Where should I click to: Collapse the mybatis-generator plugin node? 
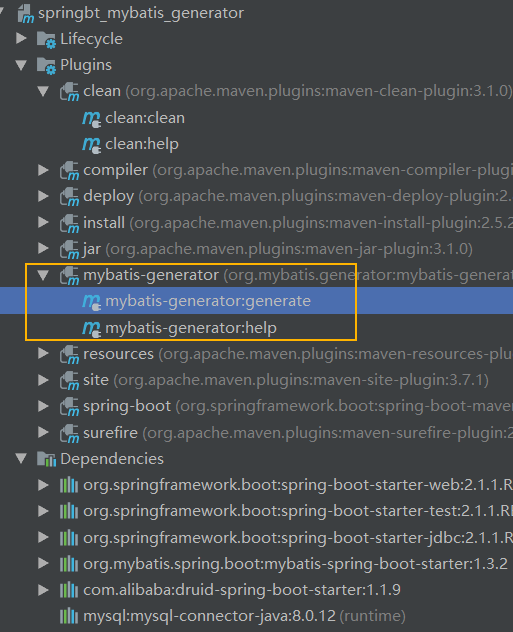[43, 275]
